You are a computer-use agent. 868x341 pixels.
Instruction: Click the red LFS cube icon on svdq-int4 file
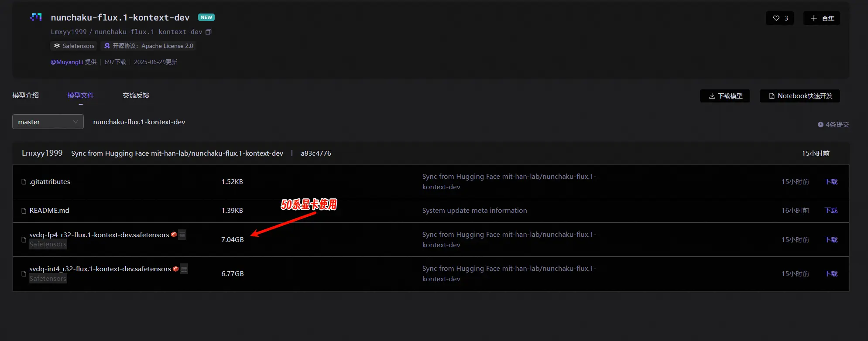click(175, 269)
